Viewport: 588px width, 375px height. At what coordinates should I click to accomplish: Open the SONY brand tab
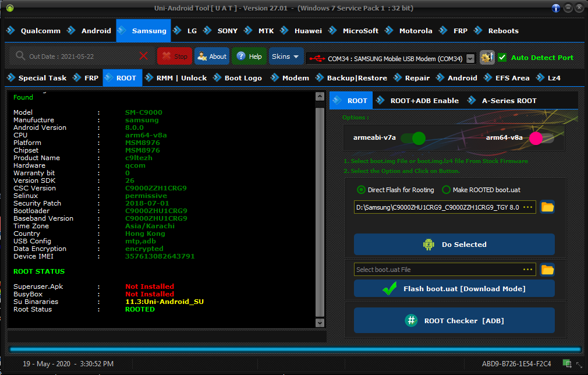point(221,31)
